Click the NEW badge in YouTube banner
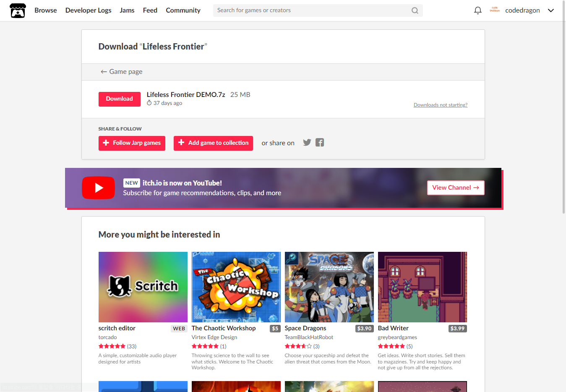The image size is (566, 392). (x=132, y=183)
